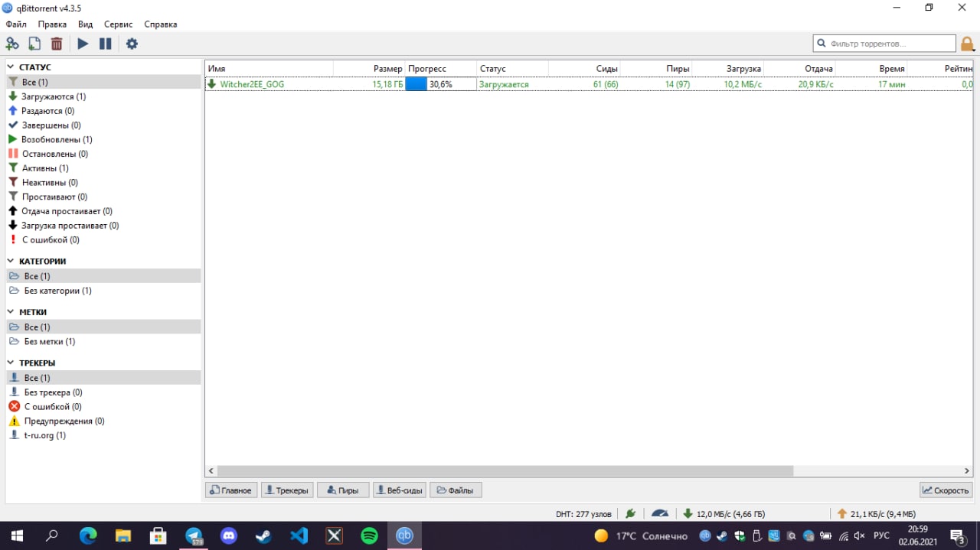Open the Трекеры tab

(x=287, y=490)
